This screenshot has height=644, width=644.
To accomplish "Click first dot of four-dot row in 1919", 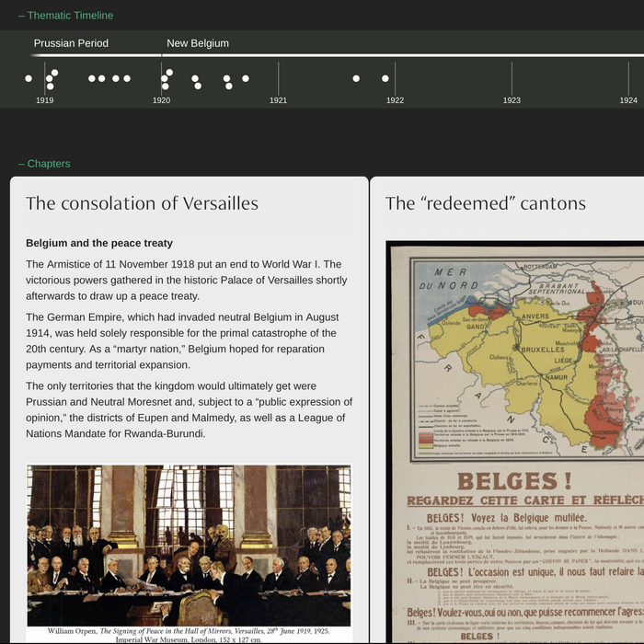I will 92,78.
